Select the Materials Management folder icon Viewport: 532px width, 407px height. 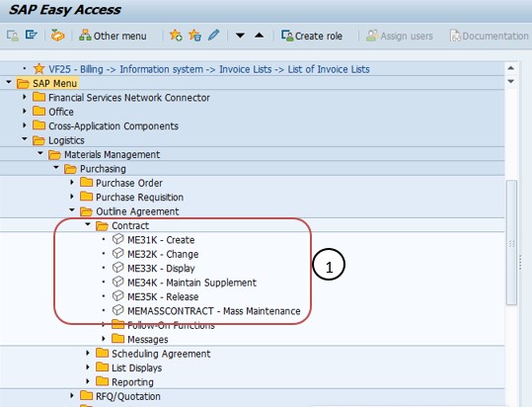[54, 155]
